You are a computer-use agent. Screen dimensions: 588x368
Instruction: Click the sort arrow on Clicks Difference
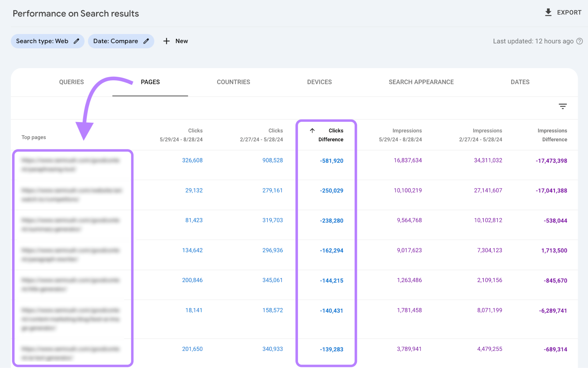click(312, 131)
